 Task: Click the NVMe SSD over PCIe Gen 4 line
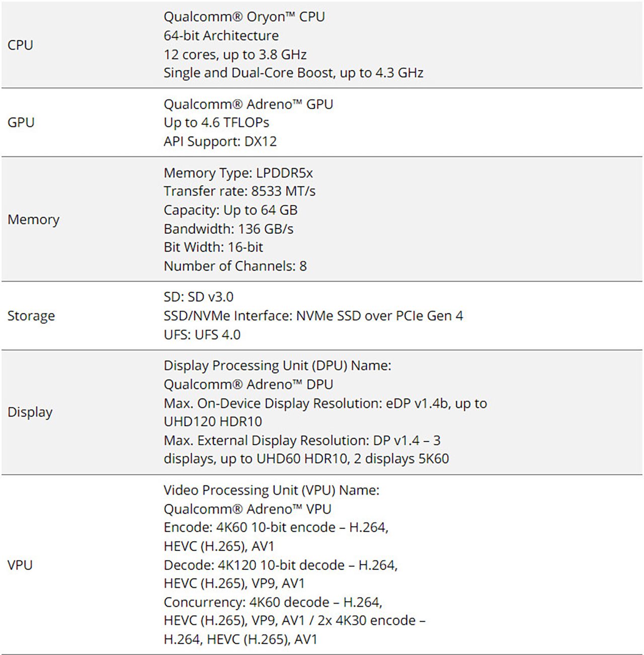pos(313,316)
